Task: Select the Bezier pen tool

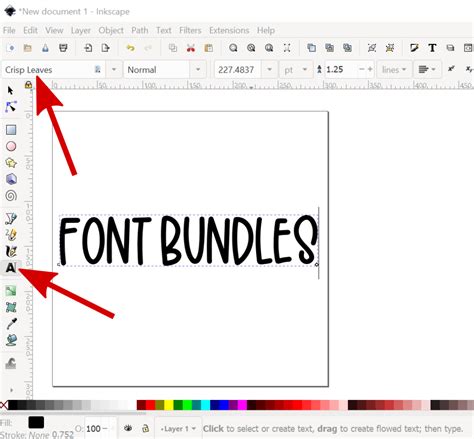Action: click(11, 219)
